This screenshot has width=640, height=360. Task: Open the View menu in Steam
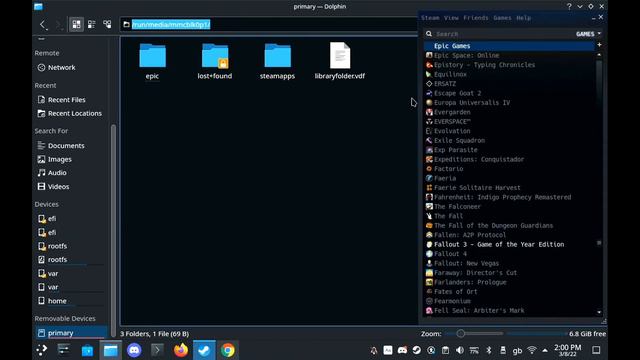pos(451,18)
